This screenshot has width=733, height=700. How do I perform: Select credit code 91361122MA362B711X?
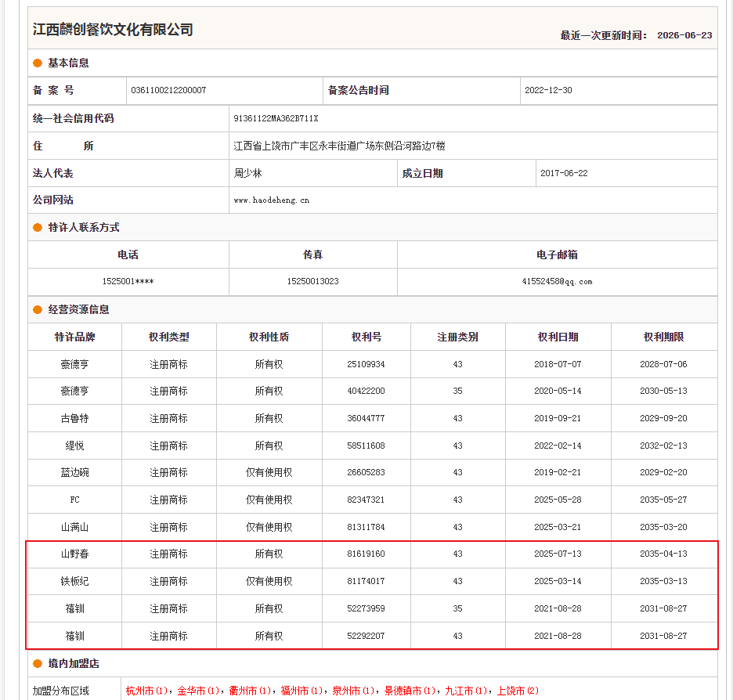pos(276,118)
